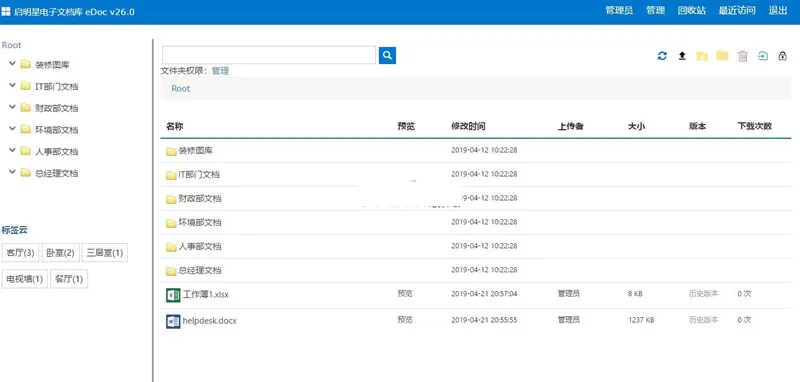
Task: Open 总经理文档 folder in the file list
Action: pos(199,271)
